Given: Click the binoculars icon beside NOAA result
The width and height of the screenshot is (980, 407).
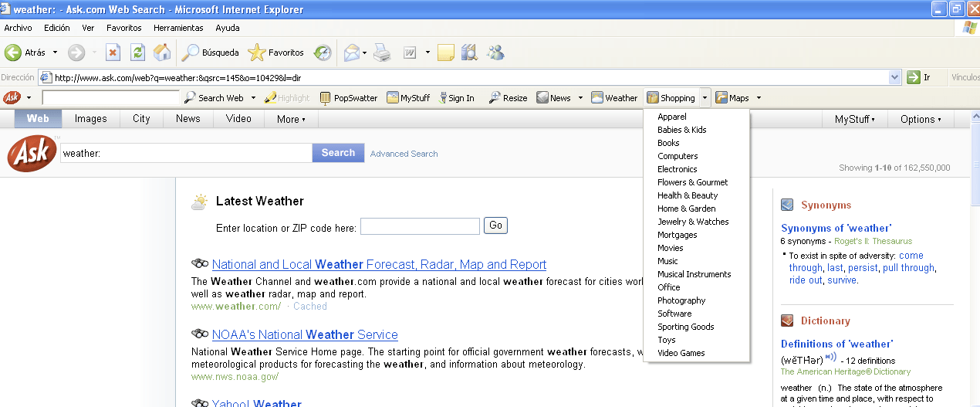Looking at the screenshot, I should click(200, 334).
